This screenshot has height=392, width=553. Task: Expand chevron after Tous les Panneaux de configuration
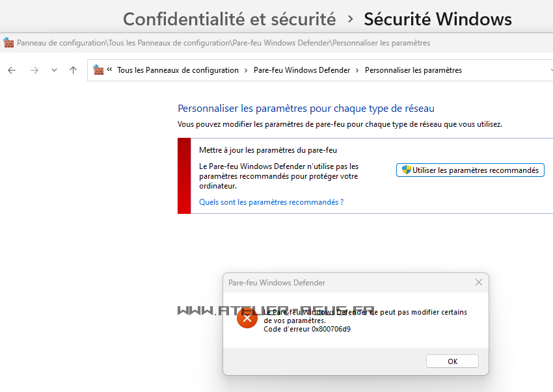coord(246,70)
